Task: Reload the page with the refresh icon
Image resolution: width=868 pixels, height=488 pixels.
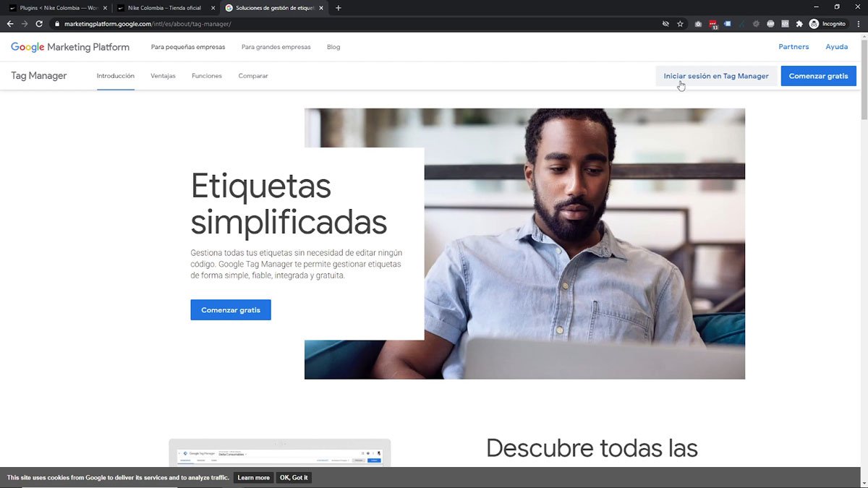Action: click(x=39, y=24)
